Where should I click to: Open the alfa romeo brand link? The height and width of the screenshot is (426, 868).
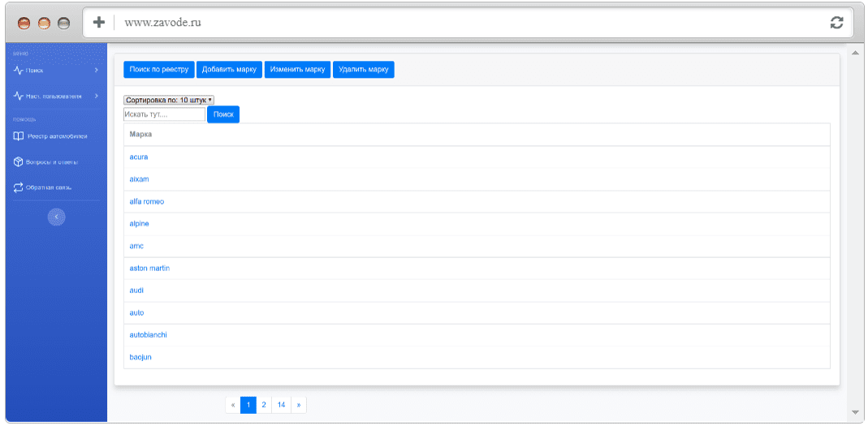(147, 202)
